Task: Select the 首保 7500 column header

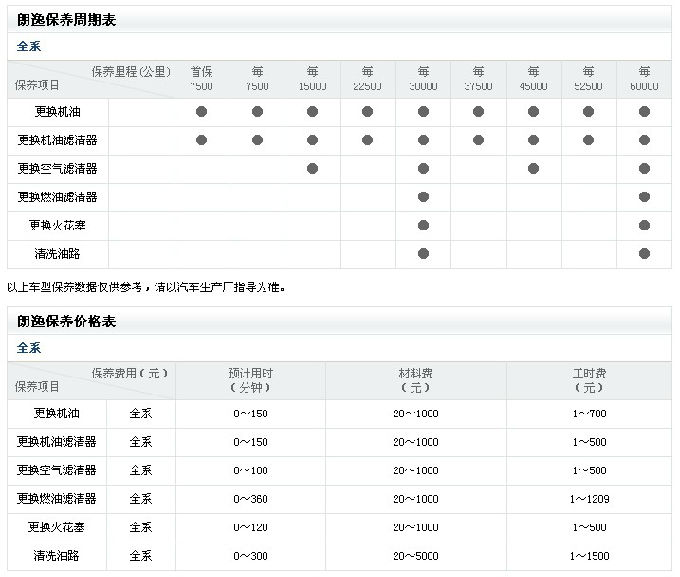Action: (202, 79)
